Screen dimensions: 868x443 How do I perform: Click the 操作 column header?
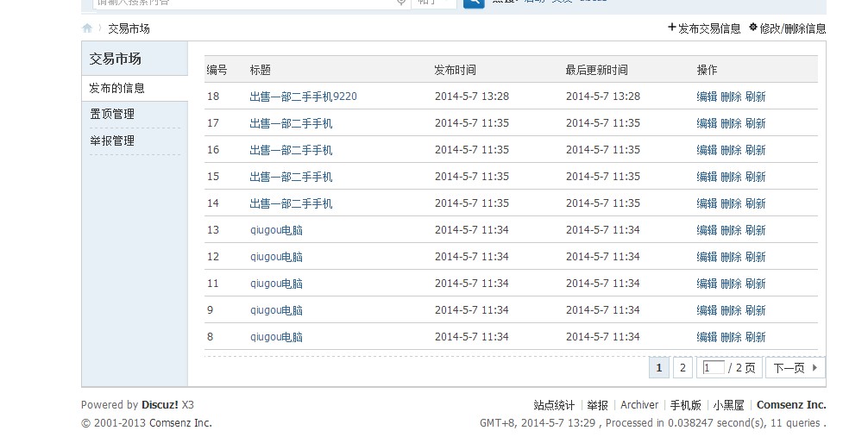(x=707, y=70)
